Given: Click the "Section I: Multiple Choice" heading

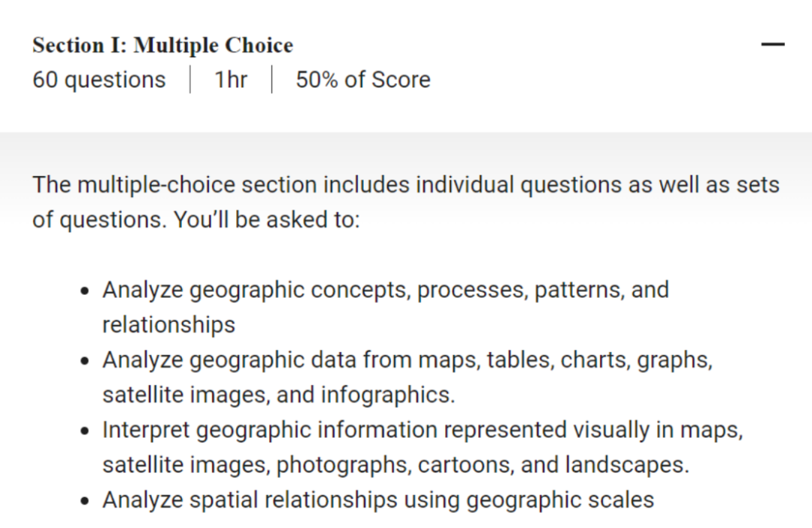Looking at the screenshot, I should click(162, 45).
